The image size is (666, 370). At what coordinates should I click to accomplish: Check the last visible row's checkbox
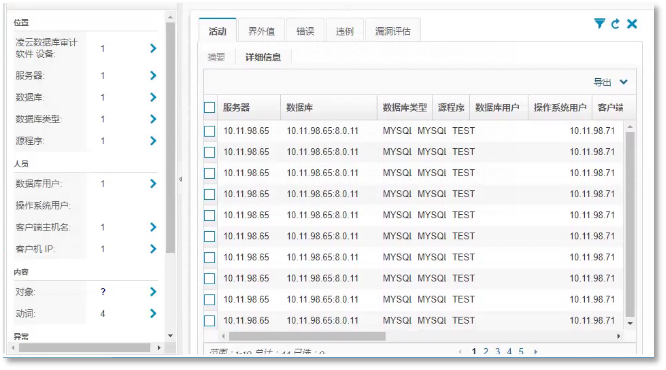(209, 321)
